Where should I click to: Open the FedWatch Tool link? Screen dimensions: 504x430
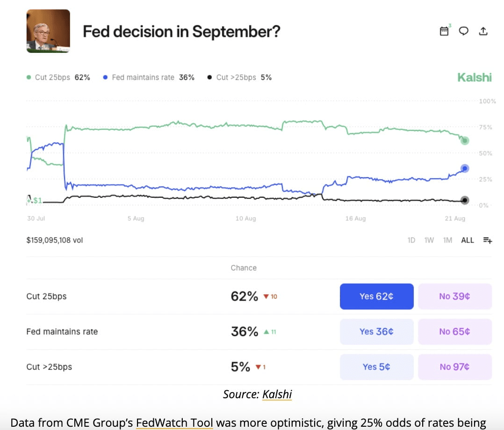[x=174, y=423]
